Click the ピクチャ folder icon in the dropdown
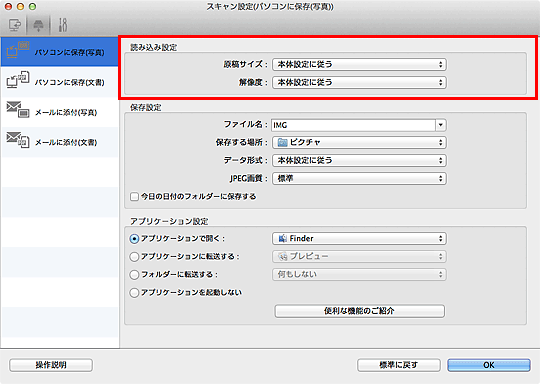The image size is (540, 384). (282, 142)
